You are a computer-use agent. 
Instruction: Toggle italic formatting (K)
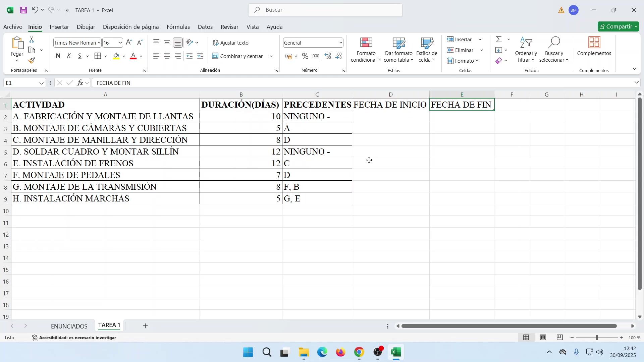pyautogui.click(x=69, y=56)
